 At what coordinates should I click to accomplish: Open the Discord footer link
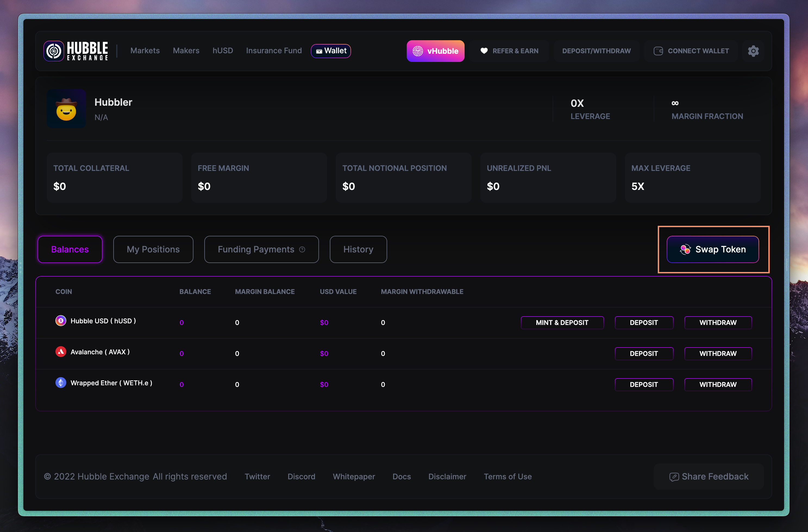click(x=301, y=477)
